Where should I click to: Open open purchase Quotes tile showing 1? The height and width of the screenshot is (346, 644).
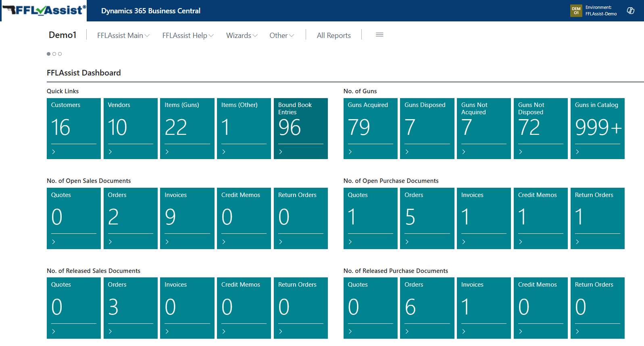[x=371, y=218]
